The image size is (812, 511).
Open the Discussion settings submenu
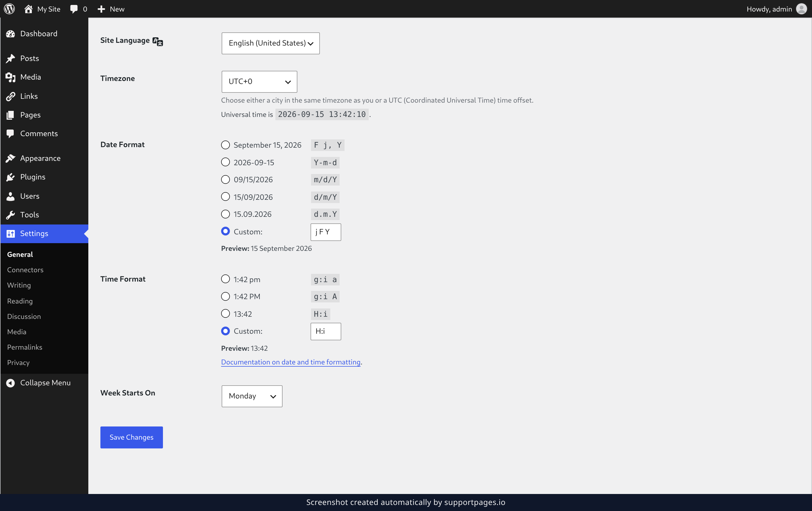coord(24,316)
